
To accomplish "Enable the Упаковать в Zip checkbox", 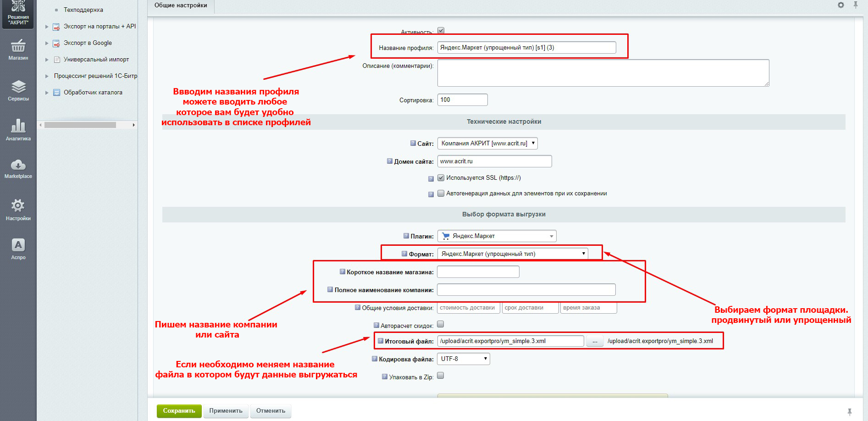I will point(440,376).
